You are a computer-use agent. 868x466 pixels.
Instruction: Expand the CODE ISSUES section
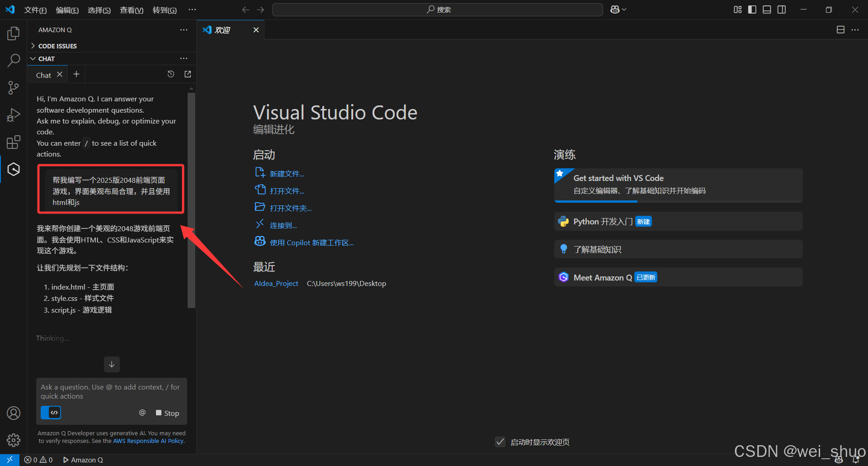[57, 46]
